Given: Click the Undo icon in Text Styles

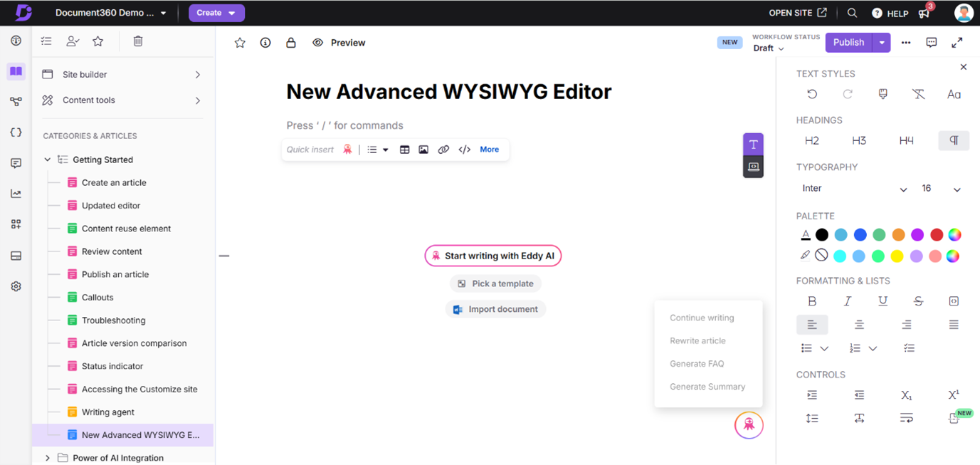Looking at the screenshot, I should pos(812,94).
